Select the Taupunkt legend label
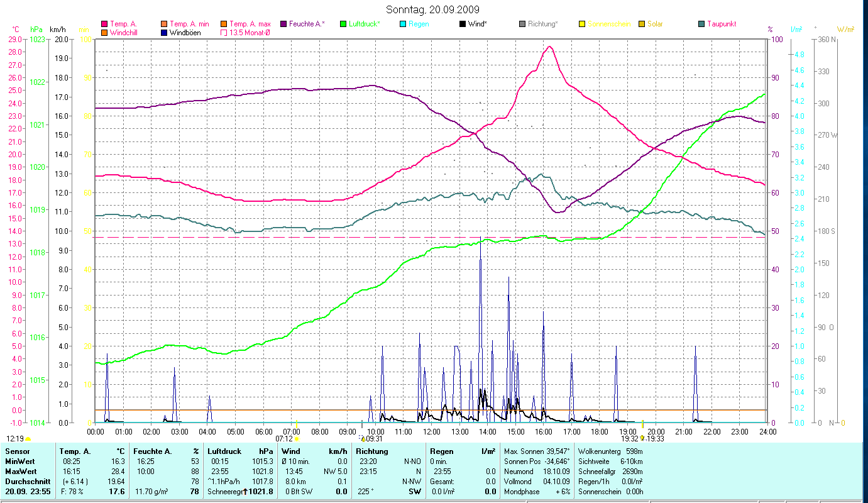 pyautogui.click(x=722, y=24)
